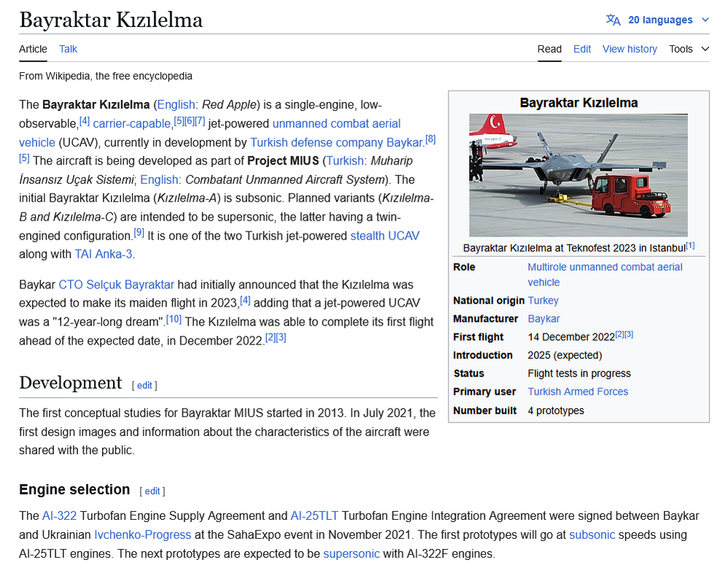
Task: Click the '4 prototypes' value
Action: click(556, 411)
